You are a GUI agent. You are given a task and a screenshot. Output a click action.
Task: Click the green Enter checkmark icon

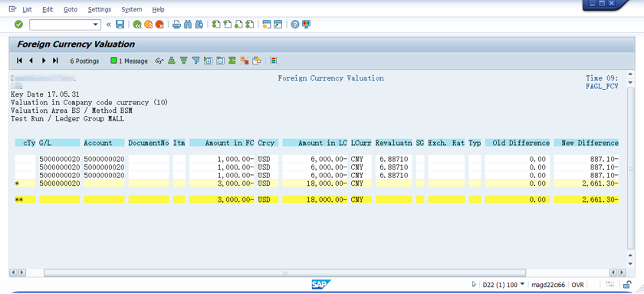click(18, 25)
